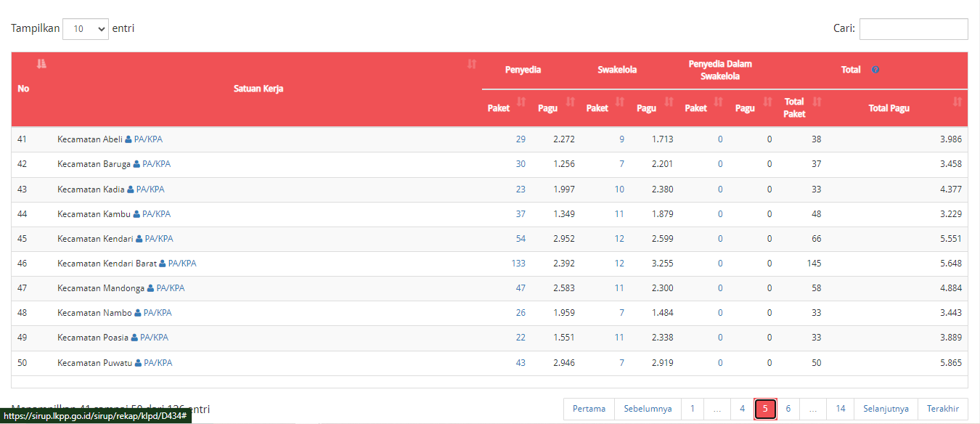980x424 pixels.
Task: Click row number 44 cell
Action: point(23,214)
